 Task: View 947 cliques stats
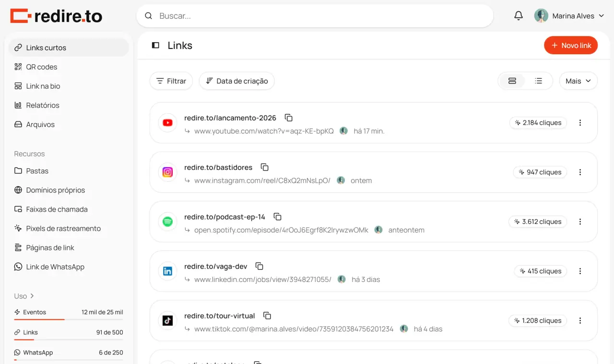[x=540, y=172]
